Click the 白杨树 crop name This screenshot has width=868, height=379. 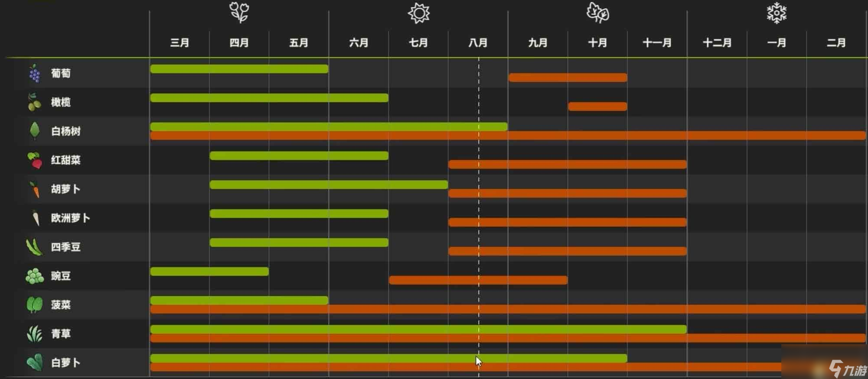(66, 131)
